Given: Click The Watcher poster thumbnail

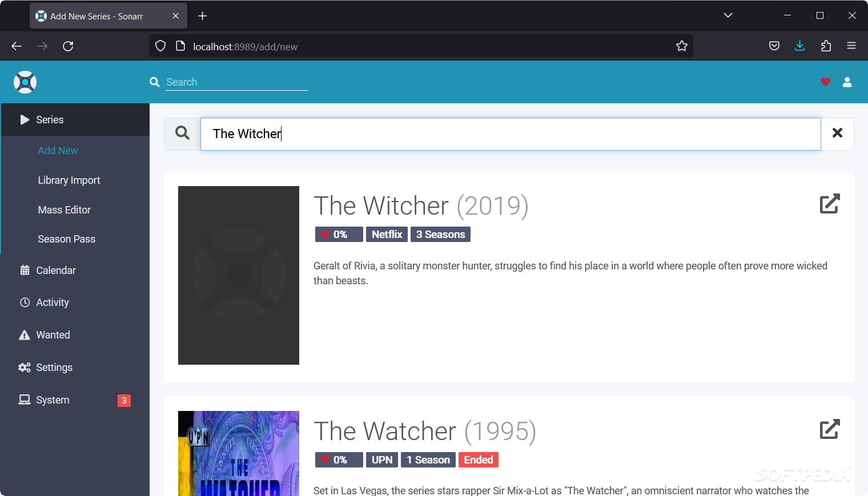Looking at the screenshot, I should (239, 453).
